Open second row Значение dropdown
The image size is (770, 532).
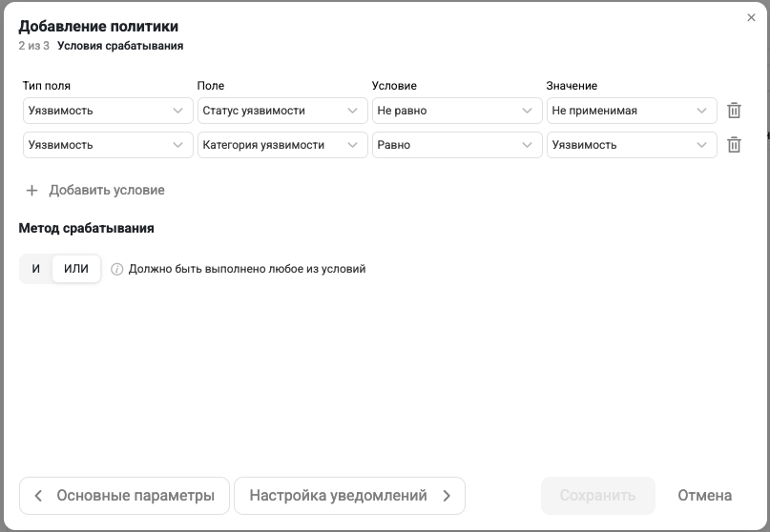630,145
